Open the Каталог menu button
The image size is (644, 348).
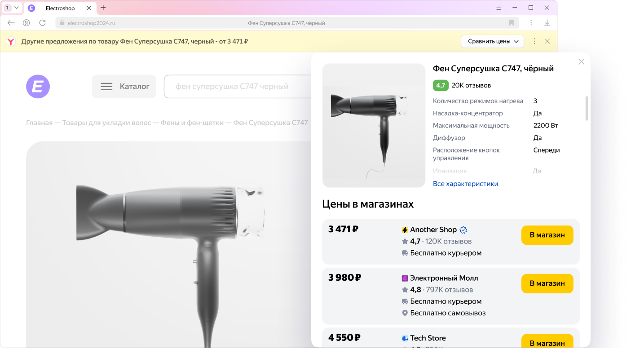click(x=124, y=87)
